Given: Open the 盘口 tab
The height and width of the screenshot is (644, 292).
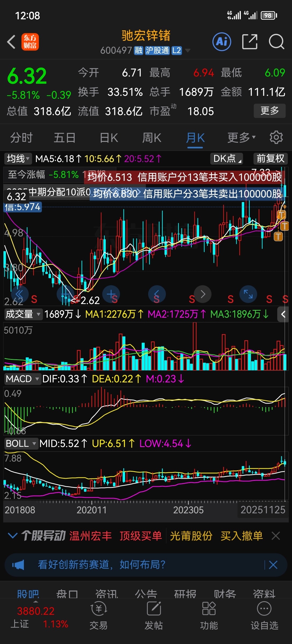Looking at the screenshot, I should (x=67, y=593).
